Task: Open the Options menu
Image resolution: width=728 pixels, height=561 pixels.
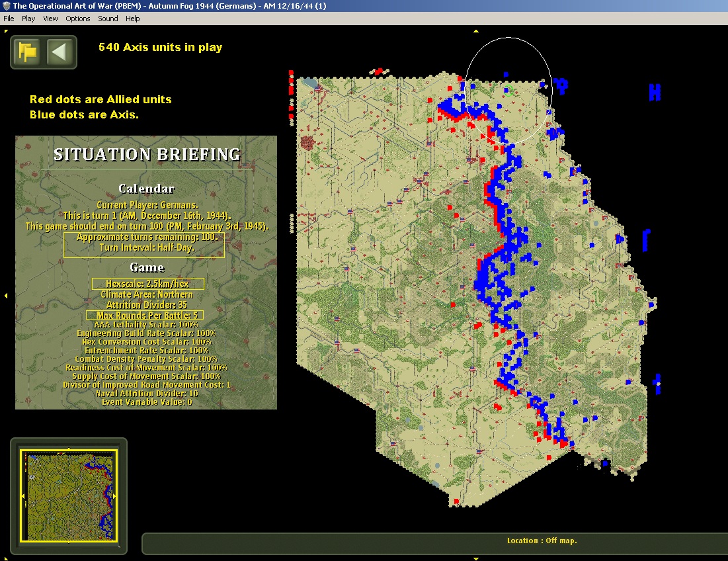Action: click(x=77, y=19)
